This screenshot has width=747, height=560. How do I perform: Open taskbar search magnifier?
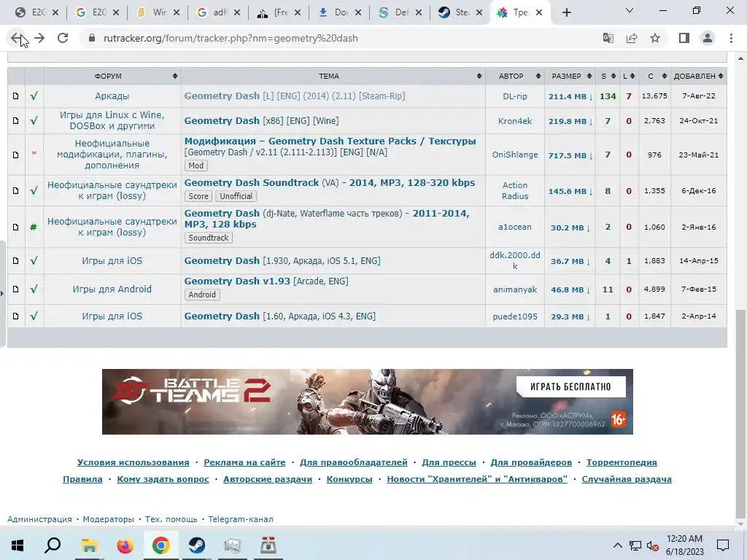pos(53,545)
